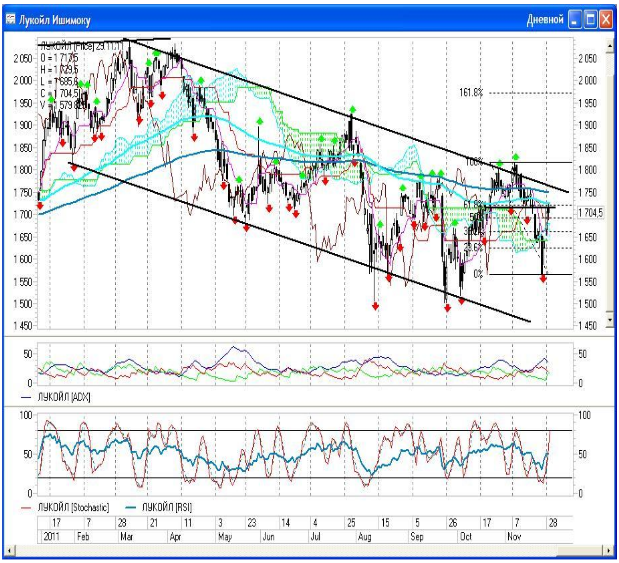Click the 2011 year label on time axis

coord(51,536)
